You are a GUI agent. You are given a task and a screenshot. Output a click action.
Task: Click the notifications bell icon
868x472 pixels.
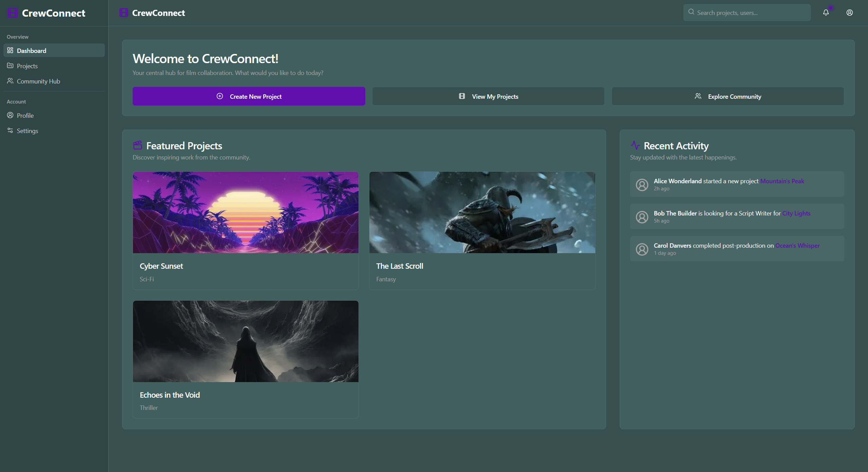826,13
